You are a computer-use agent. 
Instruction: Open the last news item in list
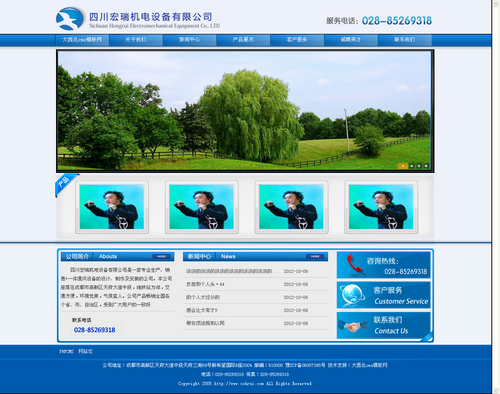point(205,323)
